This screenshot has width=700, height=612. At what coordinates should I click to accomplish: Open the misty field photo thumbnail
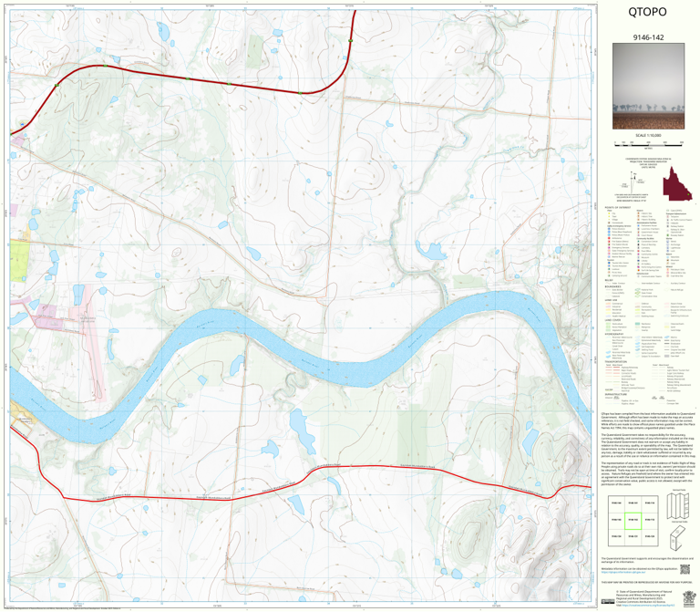pyautogui.click(x=648, y=87)
